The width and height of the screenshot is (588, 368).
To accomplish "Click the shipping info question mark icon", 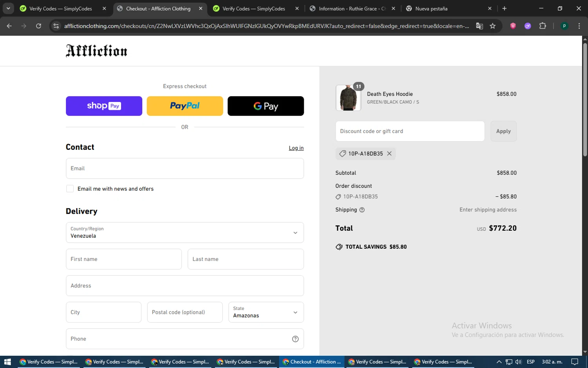I will pos(362,210).
